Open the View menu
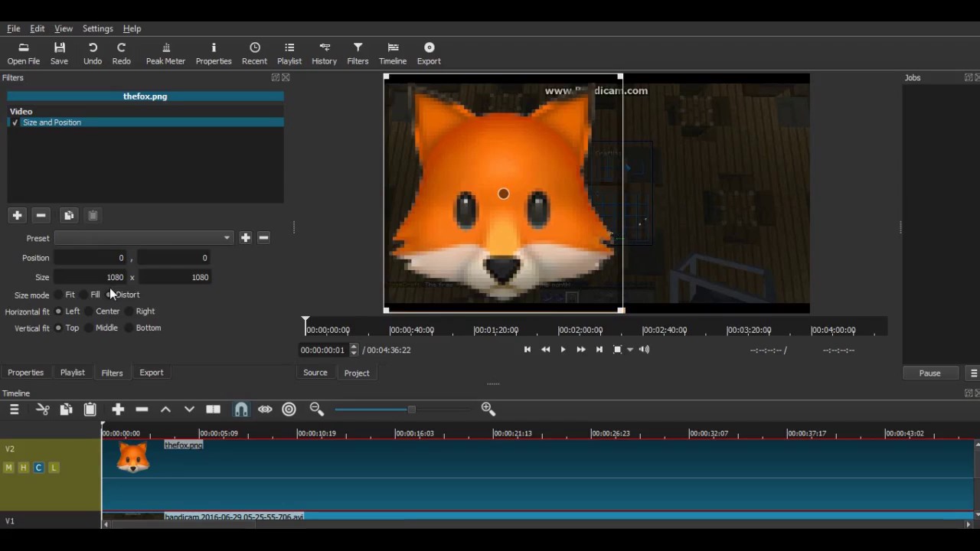This screenshot has width=980, height=551. pos(64,28)
